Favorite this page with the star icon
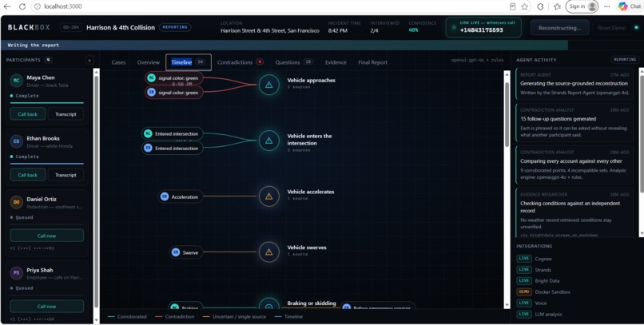This screenshot has width=644, height=325. coord(524,6)
